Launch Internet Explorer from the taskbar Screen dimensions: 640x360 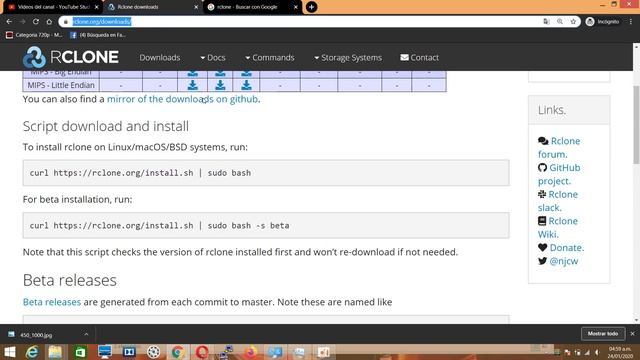tap(32, 352)
